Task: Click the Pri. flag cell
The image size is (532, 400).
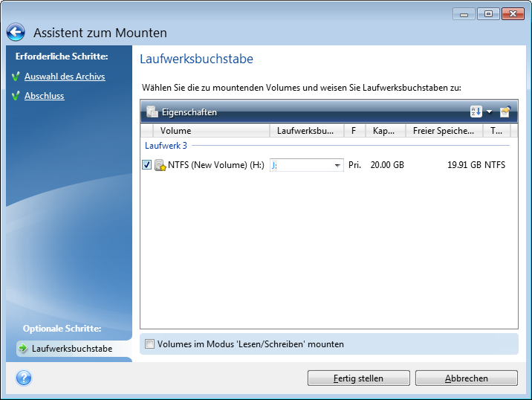Action: pos(354,165)
